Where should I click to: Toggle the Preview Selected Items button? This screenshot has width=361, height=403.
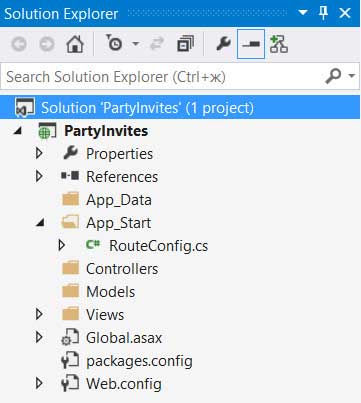251,44
